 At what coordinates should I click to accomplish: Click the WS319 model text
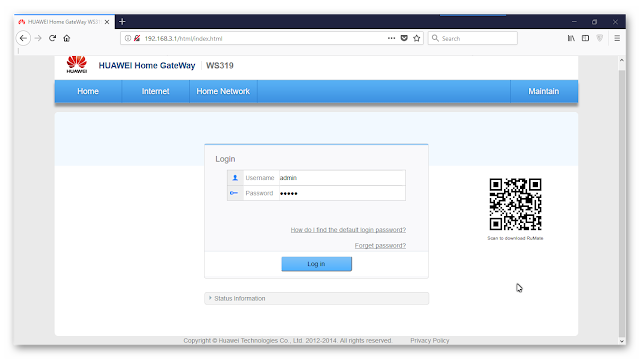220,66
